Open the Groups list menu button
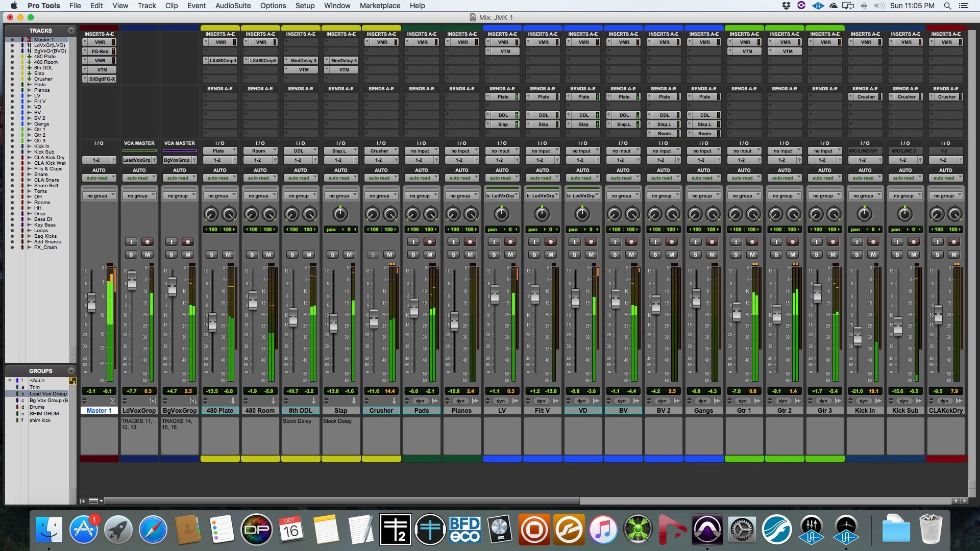The image size is (980, 551). click(x=71, y=371)
